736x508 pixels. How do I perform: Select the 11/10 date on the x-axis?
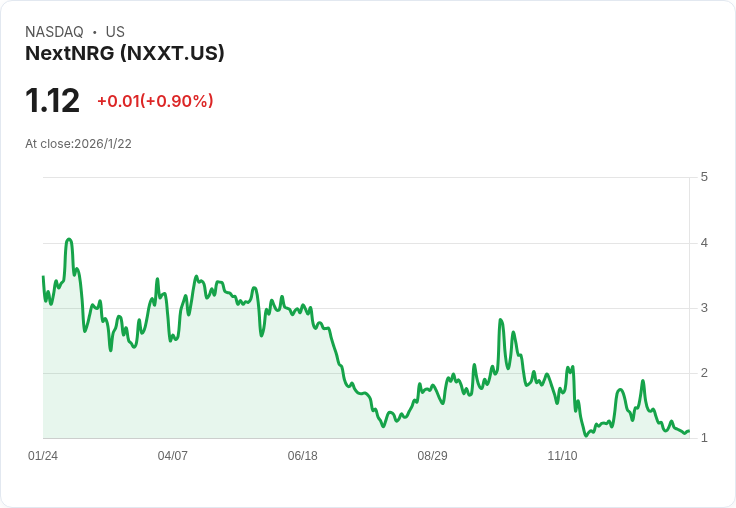[x=563, y=456]
